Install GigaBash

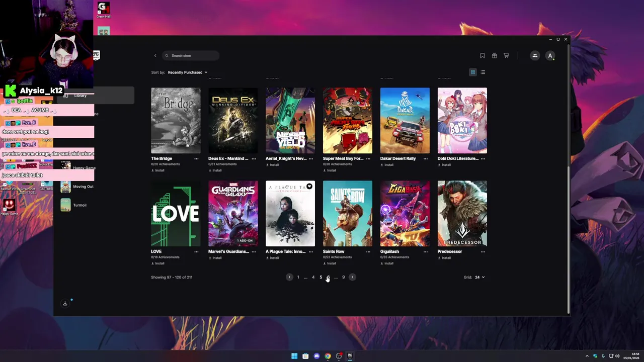[387, 263]
